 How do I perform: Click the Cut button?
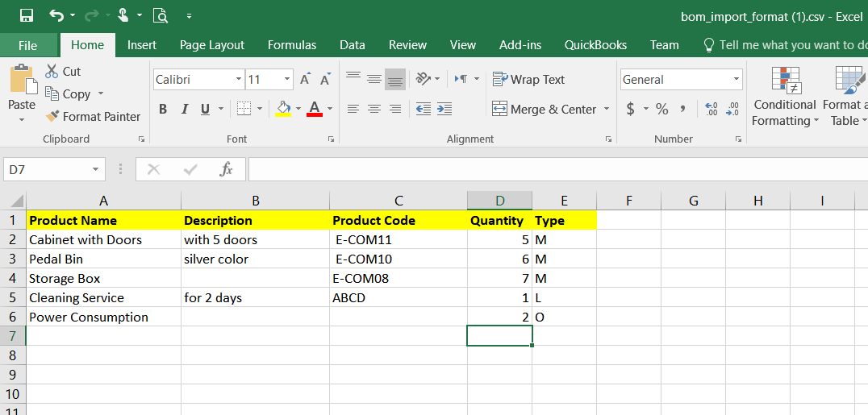pyautogui.click(x=63, y=72)
